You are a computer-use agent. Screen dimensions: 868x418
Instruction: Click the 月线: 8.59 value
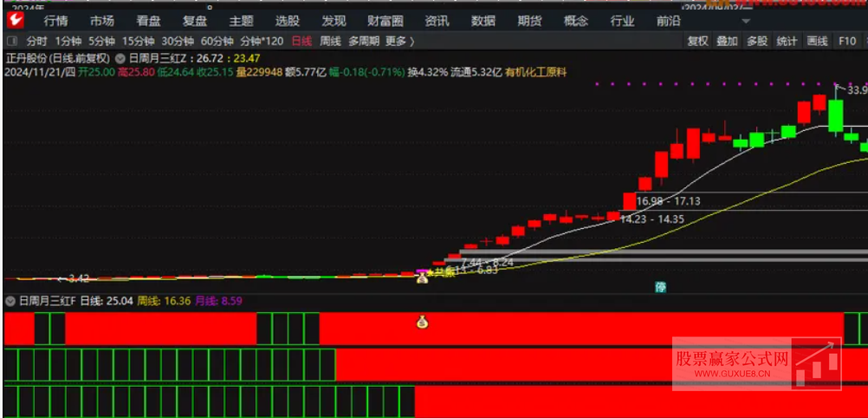[219, 301]
